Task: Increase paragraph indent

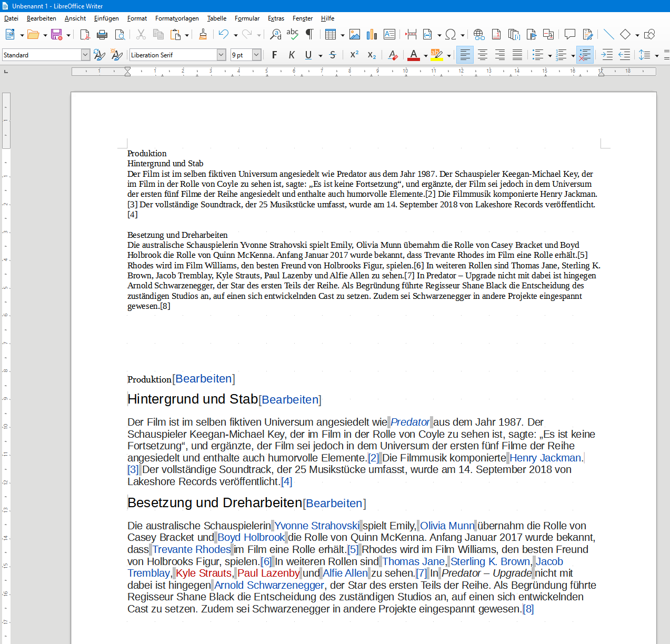Action: pyautogui.click(x=607, y=55)
